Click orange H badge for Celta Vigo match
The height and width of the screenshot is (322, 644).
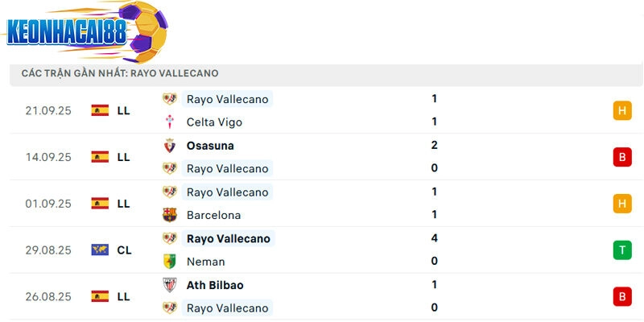click(621, 111)
